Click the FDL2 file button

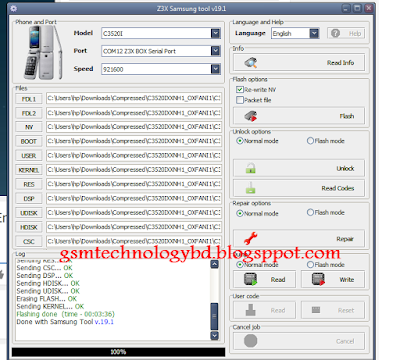29,113
